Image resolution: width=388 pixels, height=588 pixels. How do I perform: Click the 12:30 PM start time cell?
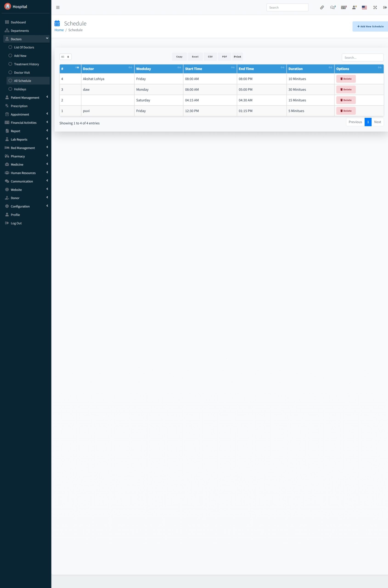tap(210, 111)
